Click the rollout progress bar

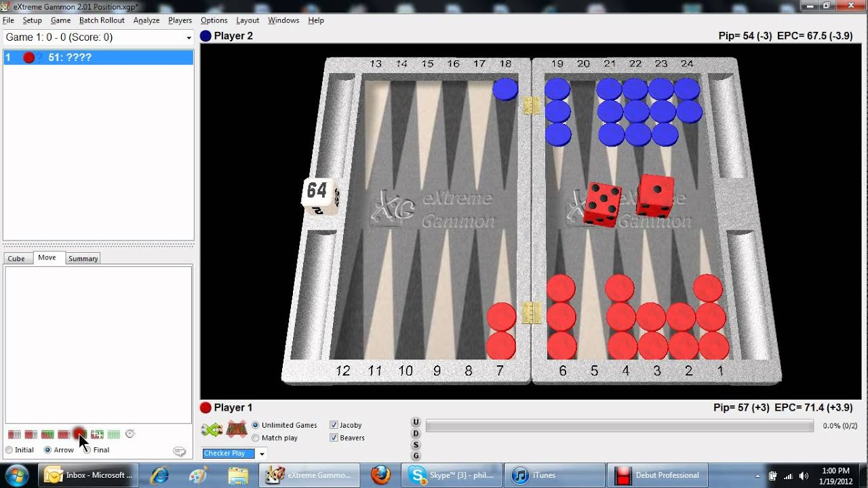[x=619, y=426]
